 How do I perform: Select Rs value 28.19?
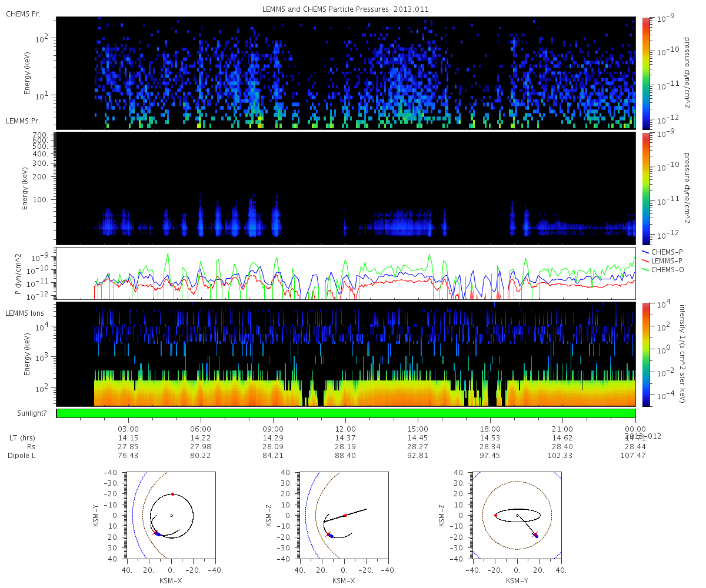tap(345, 447)
